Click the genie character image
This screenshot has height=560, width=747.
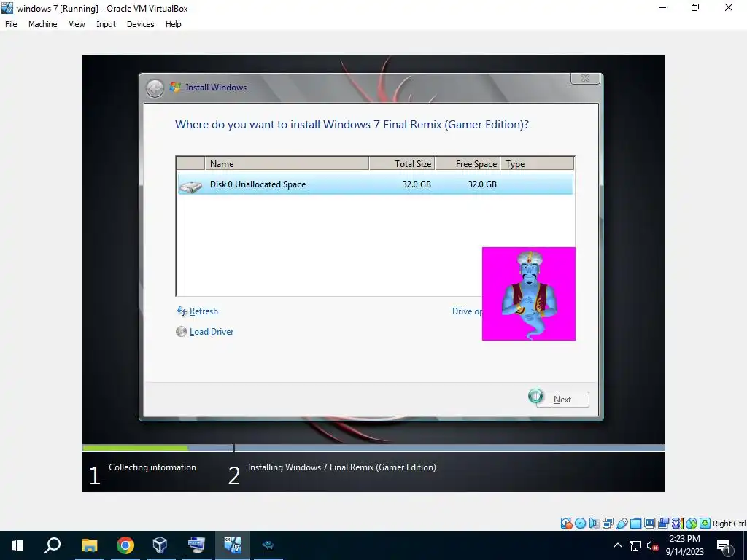[529, 294]
